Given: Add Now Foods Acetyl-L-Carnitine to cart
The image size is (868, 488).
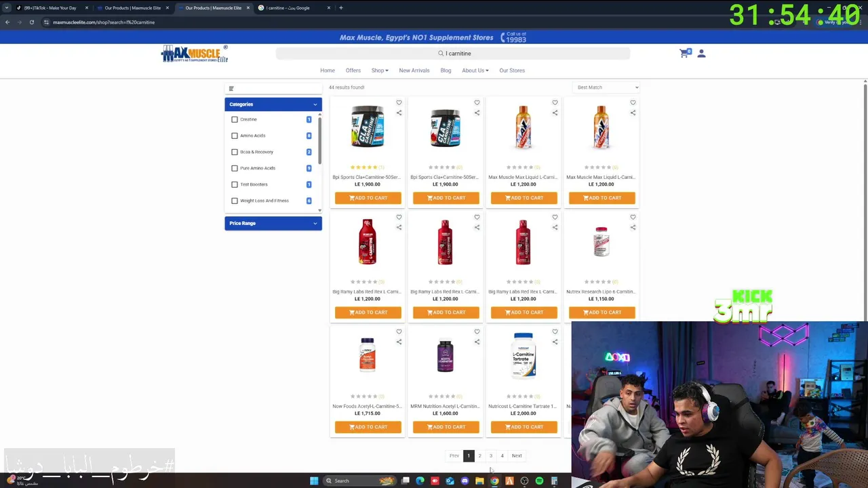Looking at the screenshot, I should click(x=368, y=427).
